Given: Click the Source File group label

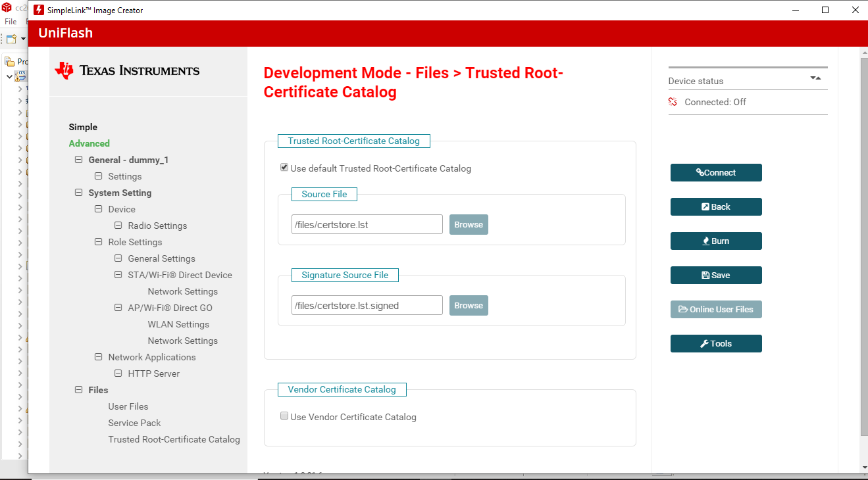Looking at the screenshot, I should coord(324,194).
